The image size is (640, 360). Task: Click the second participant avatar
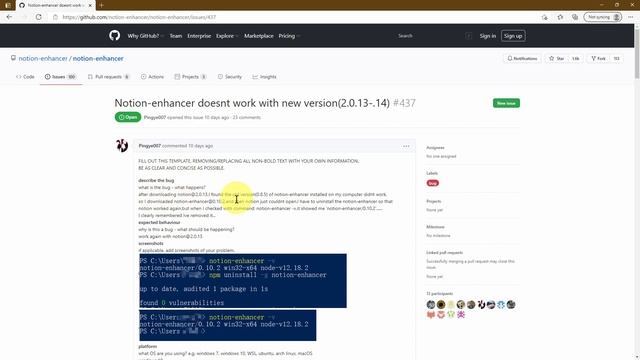(x=441, y=304)
